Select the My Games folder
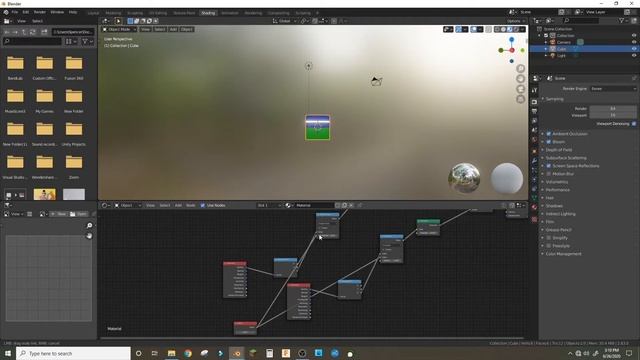640x360 pixels. point(44,100)
